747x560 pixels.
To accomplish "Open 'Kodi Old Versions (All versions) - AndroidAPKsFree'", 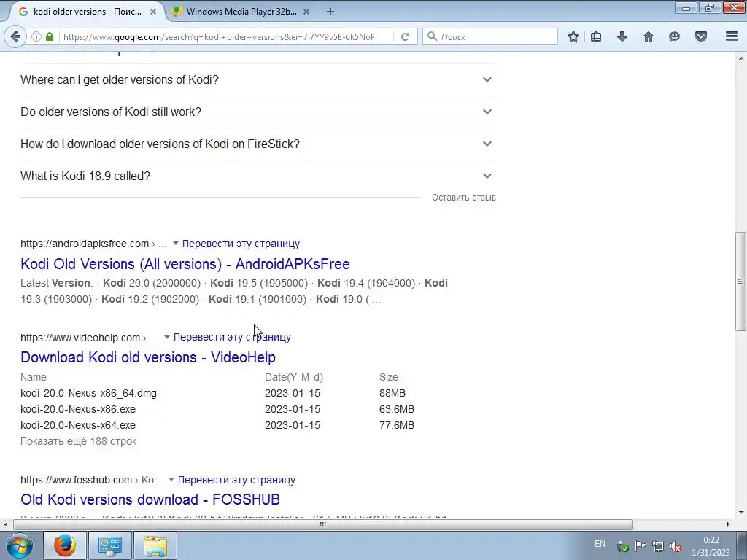I will (x=185, y=264).
